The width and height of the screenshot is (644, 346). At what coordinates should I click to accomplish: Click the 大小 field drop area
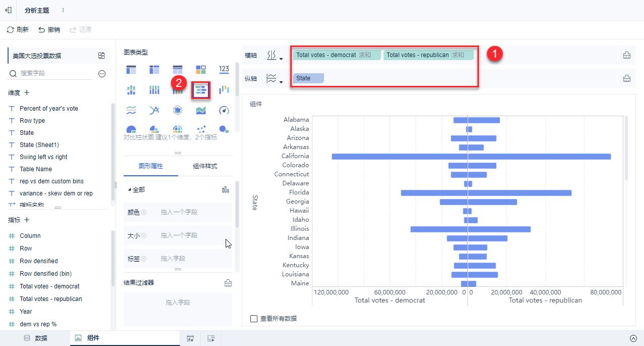(194, 236)
